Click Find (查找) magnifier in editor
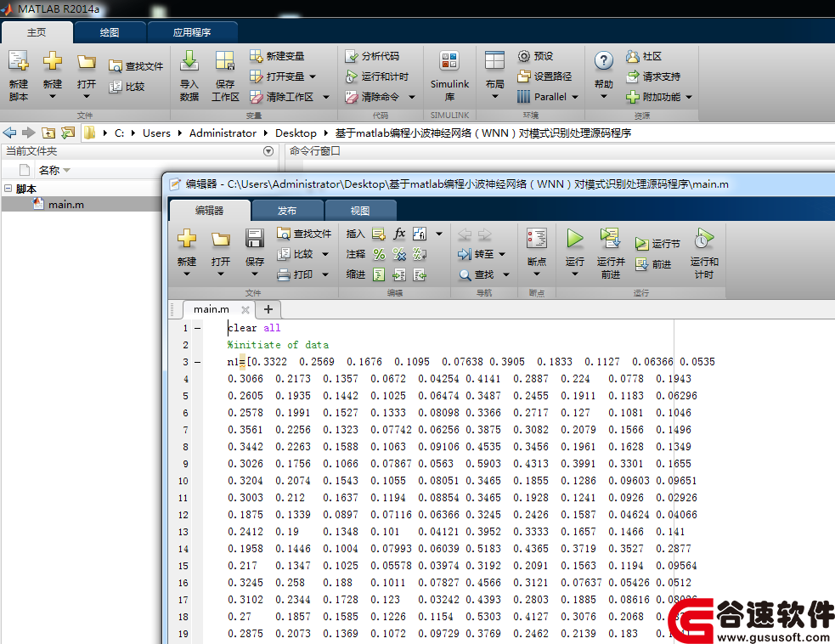Image resolution: width=835 pixels, height=644 pixels. point(477,275)
